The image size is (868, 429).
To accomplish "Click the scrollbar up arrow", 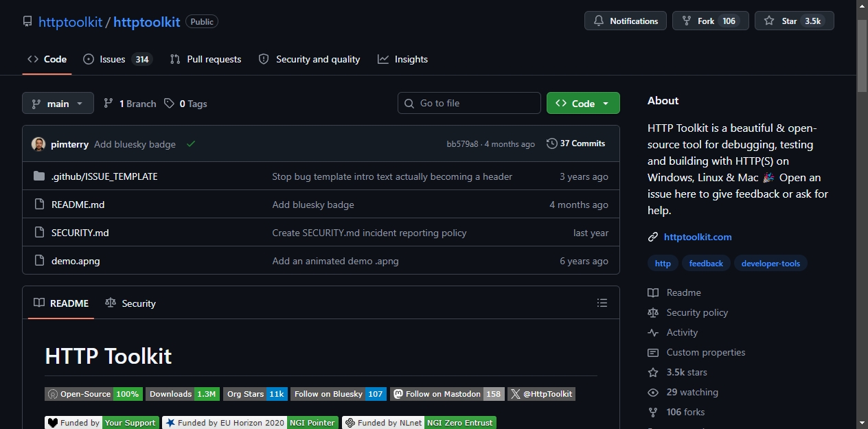I will (x=862, y=5).
